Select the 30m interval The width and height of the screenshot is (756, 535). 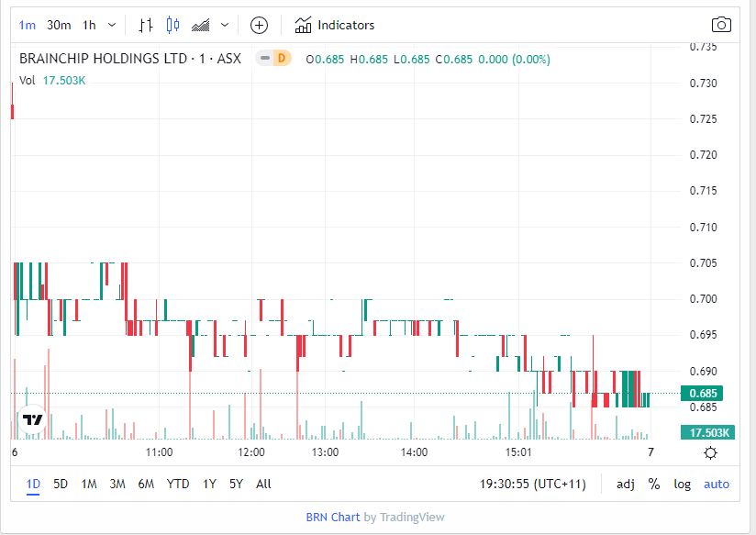[59, 25]
